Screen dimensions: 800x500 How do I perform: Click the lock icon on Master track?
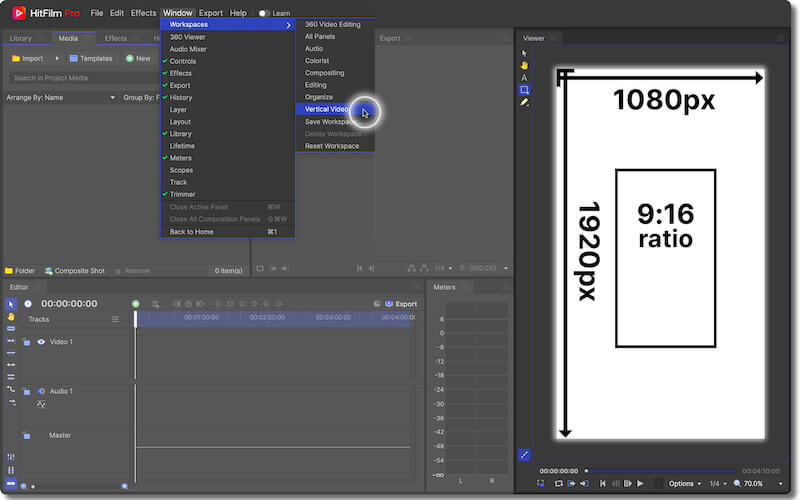point(27,435)
